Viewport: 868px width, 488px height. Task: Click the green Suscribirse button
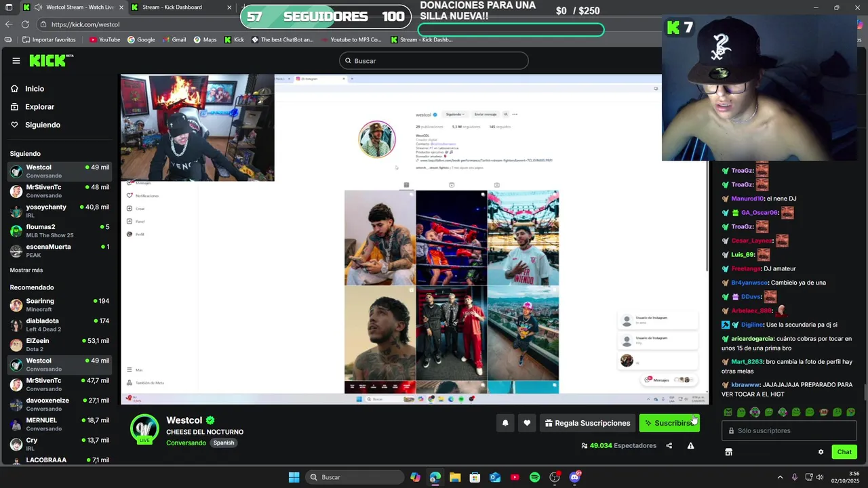[x=669, y=423]
